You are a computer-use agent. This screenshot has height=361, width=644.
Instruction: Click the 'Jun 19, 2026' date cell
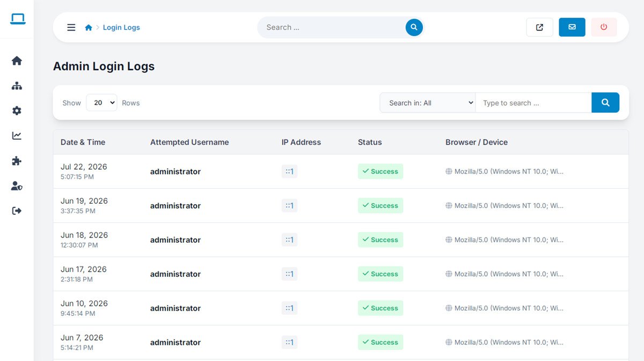coord(84,201)
